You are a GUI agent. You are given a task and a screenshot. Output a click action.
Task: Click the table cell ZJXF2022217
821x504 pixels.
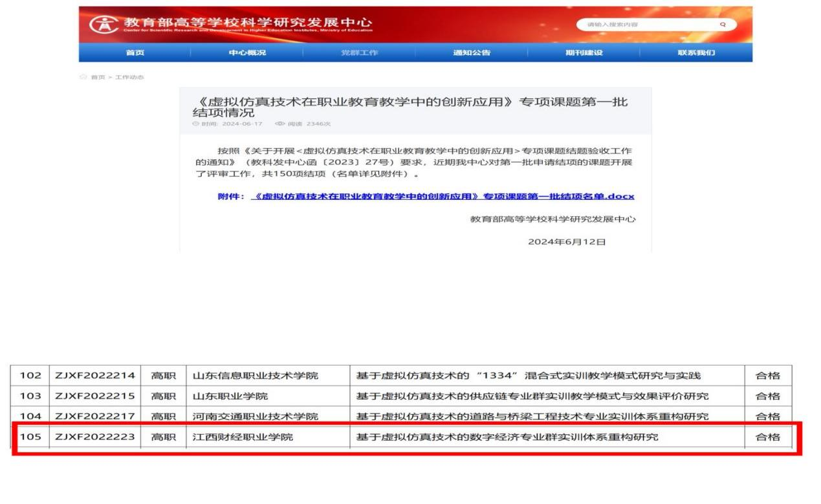(95, 416)
